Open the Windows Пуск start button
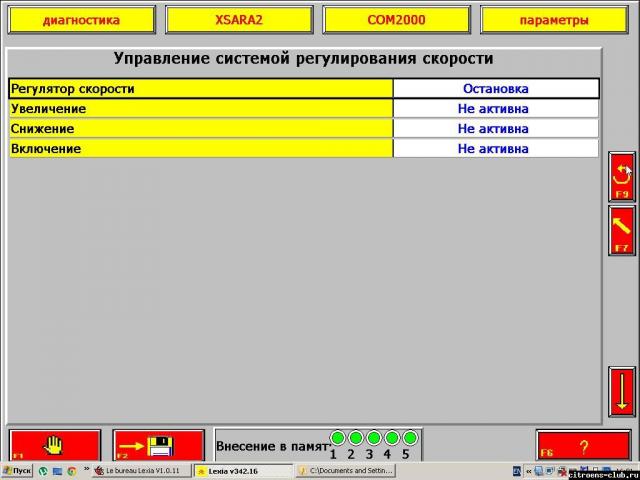This screenshot has height=480, width=640. [17, 470]
